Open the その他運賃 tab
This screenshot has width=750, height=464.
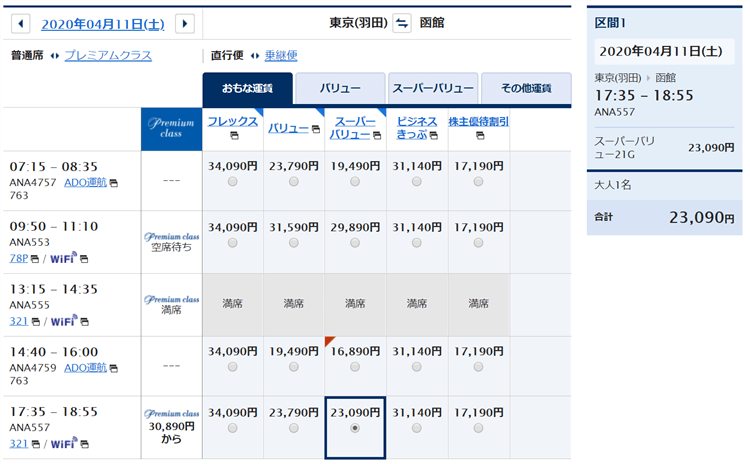(526, 89)
